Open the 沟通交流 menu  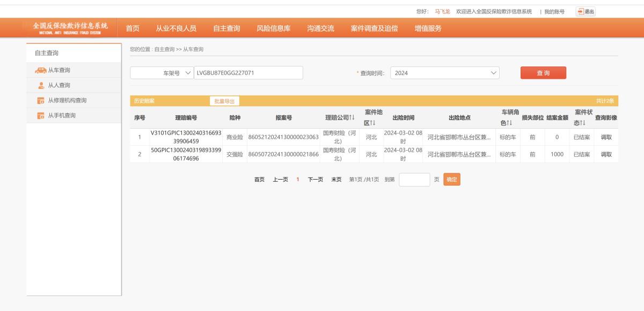tap(320, 28)
